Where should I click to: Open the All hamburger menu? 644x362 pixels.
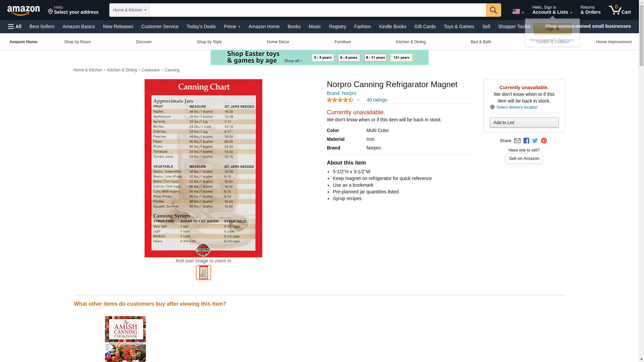(15, 26)
